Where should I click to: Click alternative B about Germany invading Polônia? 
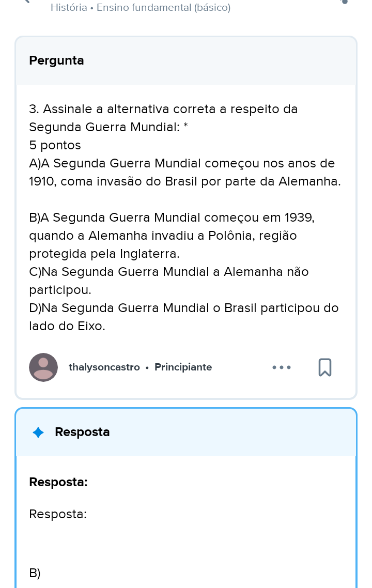coord(172,236)
